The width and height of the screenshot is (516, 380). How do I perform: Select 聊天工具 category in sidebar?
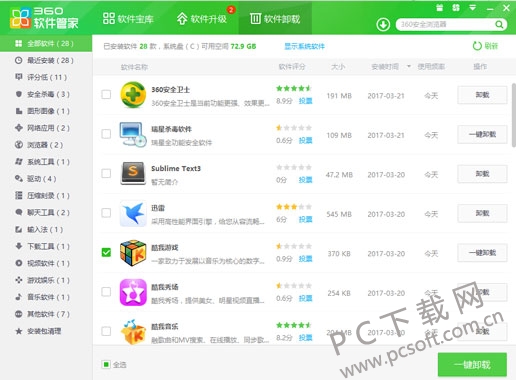coord(46,213)
